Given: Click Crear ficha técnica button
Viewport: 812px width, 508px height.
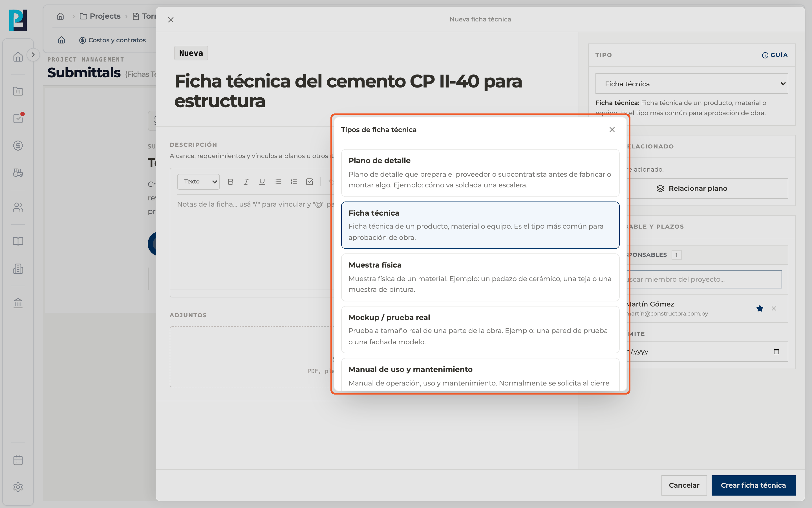Looking at the screenshot, I should 753,485.
